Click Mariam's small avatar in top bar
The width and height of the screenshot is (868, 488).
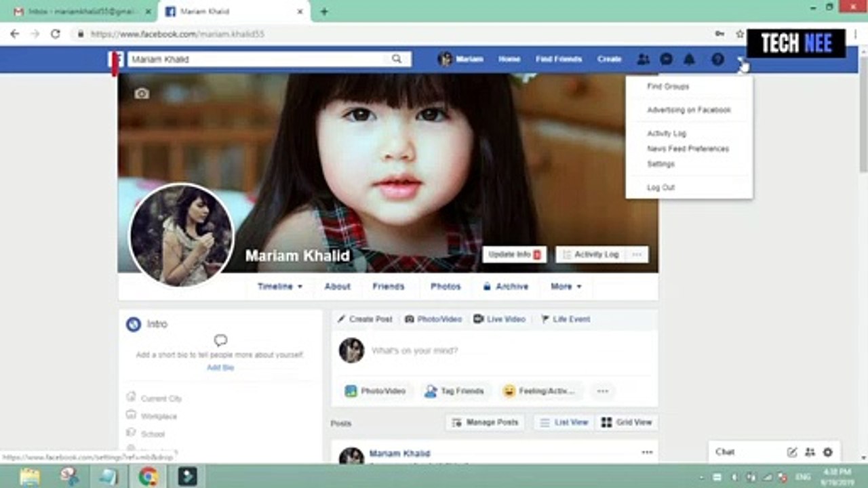point(445,59)
